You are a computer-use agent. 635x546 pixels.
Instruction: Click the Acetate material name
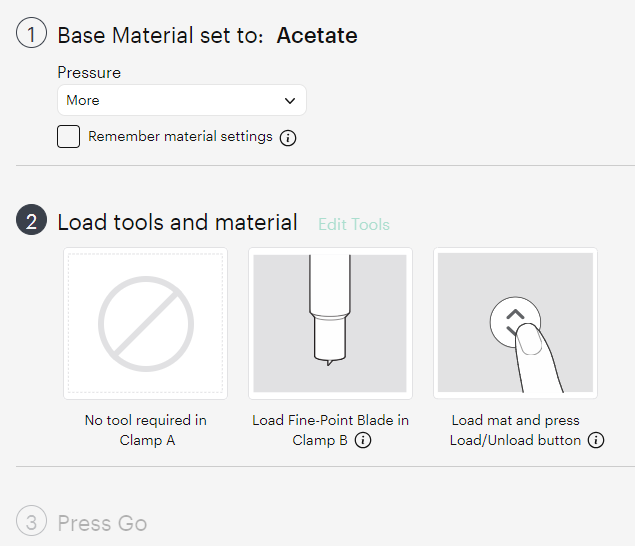click(317, 36)
